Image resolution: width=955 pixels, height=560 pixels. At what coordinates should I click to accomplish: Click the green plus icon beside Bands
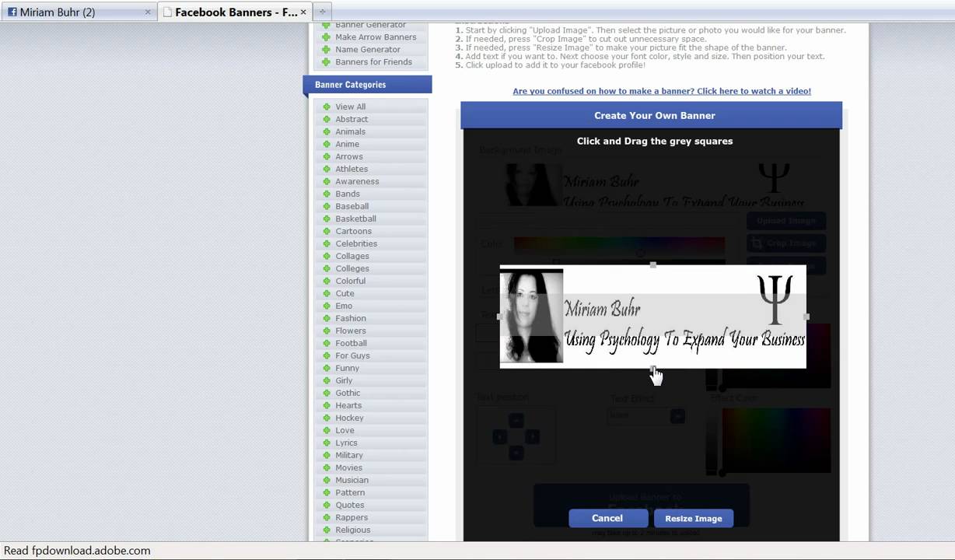327,194
